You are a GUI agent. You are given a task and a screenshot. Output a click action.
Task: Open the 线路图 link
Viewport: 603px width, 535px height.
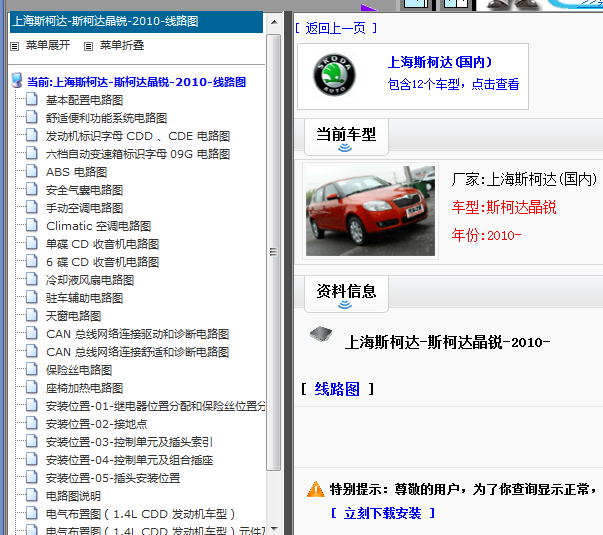[337, 389]
